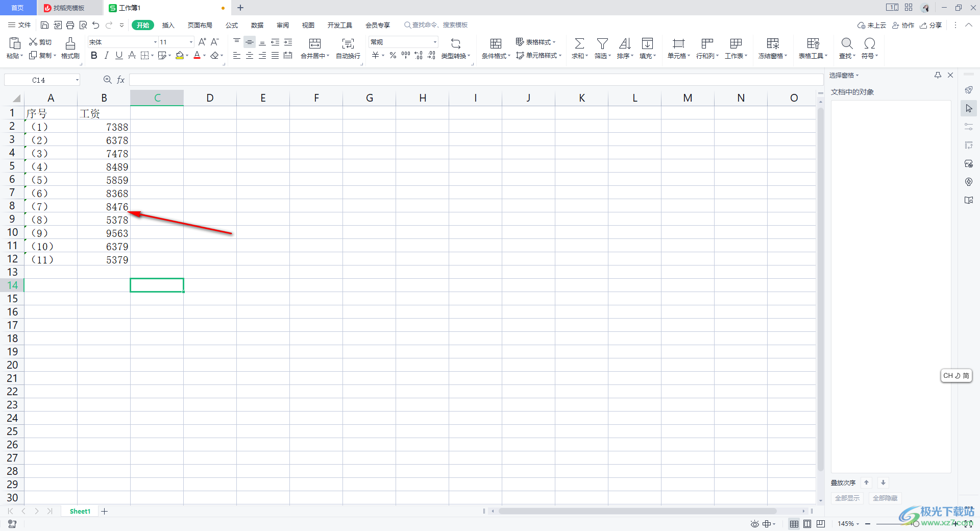Toggle align text left
The width and height of the screenshot is (980, 531).
pyautogui.click(x=237, y=55)
